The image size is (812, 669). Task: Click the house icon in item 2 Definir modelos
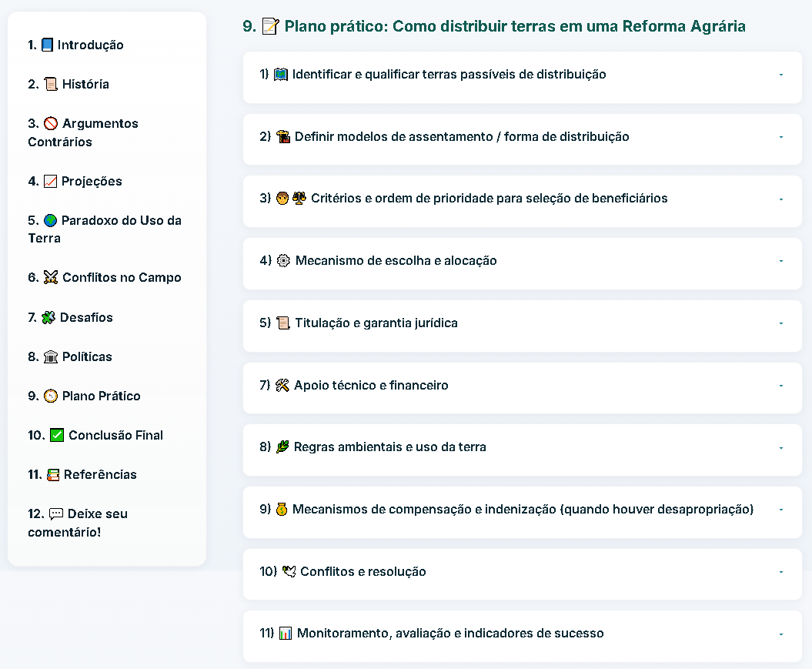pos(283,137)
